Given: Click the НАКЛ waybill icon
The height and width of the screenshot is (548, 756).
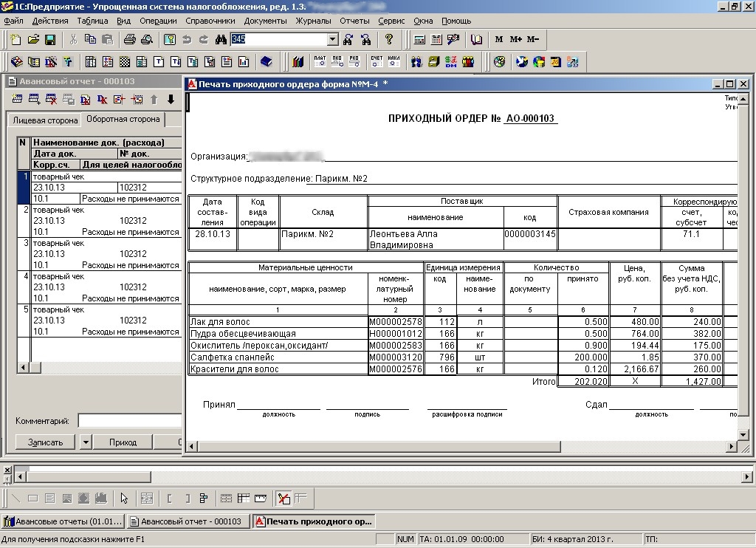Looking at the screenshot, I should [394, 61].
